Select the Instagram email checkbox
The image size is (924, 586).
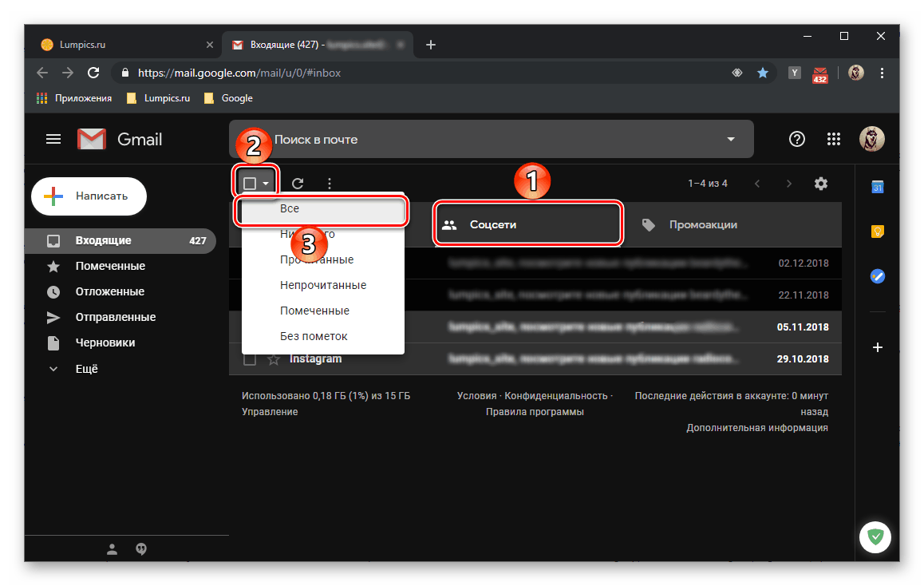click(249, 358)
